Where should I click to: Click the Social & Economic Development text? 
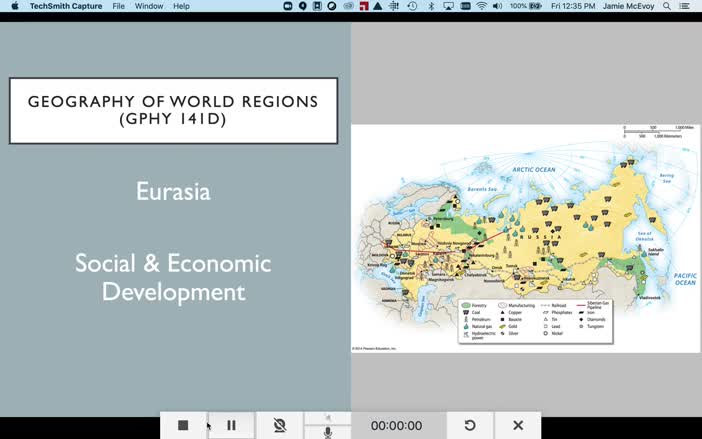click(173, 277)
